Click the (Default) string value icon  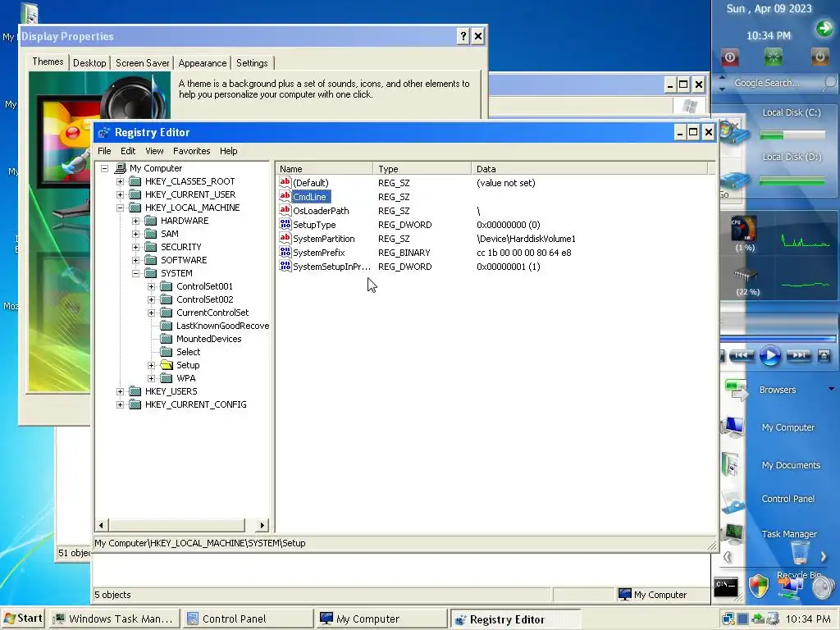(285, 182)
